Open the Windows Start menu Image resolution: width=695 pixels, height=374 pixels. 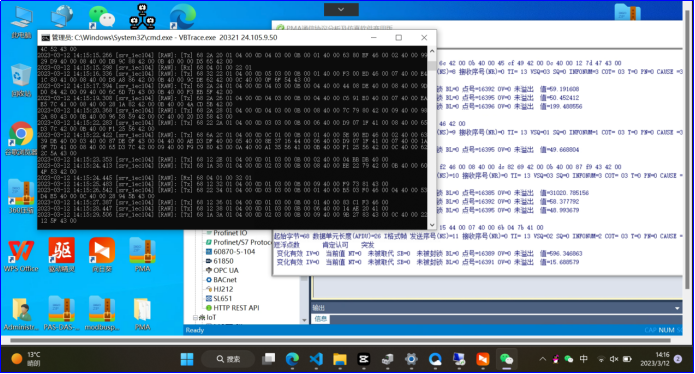(x=187, y=359)
